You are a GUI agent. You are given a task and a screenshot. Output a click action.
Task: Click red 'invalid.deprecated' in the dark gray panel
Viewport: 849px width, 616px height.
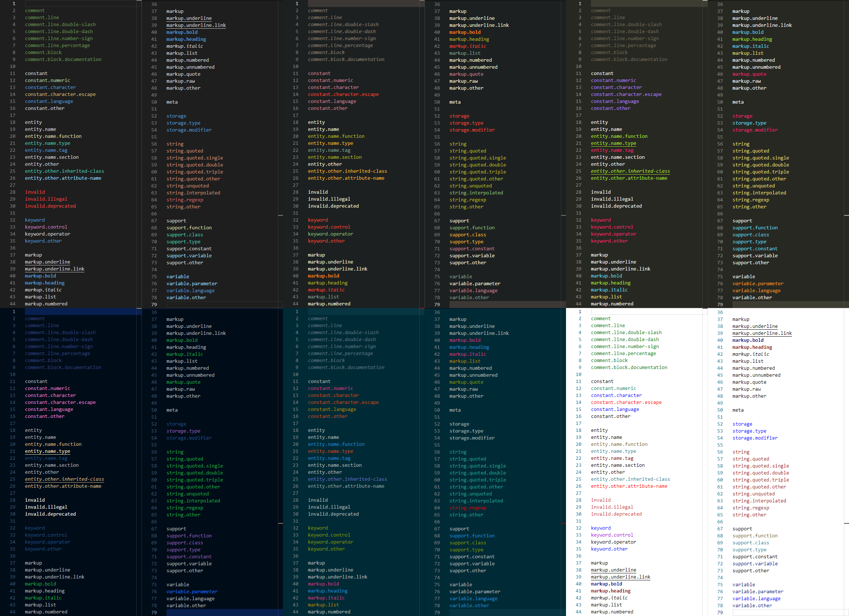click(50, 206)
